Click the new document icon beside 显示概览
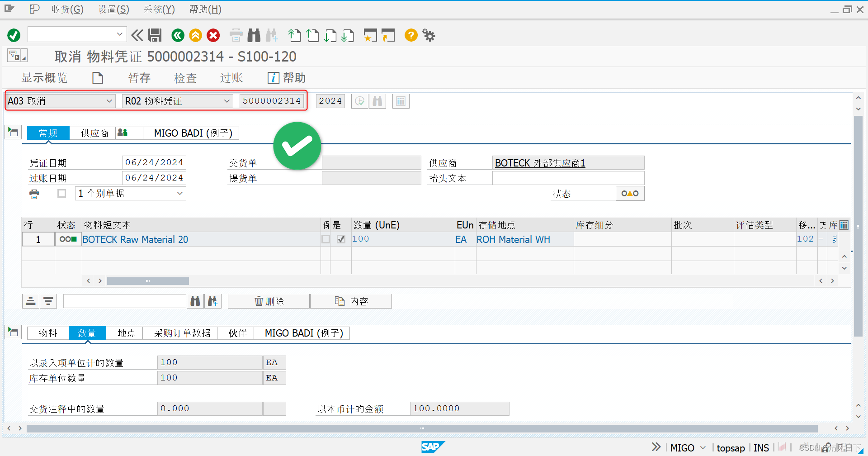868x456 pixels. [x=98, y=78]
